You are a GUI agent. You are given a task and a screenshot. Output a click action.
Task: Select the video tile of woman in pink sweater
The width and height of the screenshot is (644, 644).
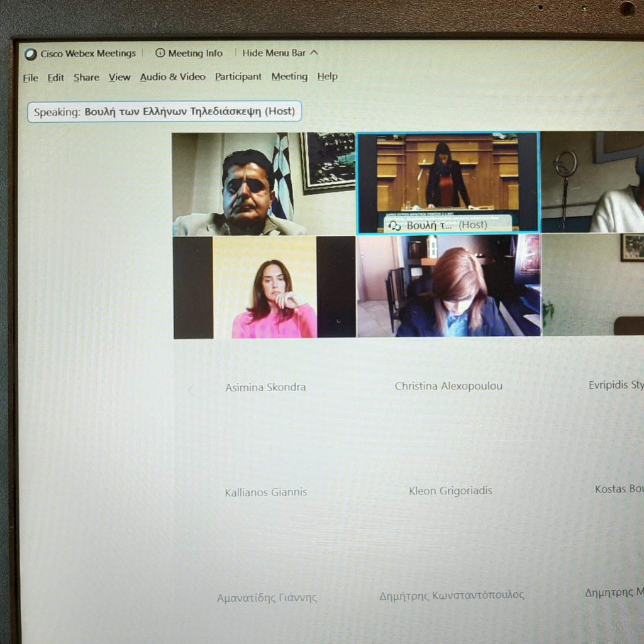coord(264,287)
